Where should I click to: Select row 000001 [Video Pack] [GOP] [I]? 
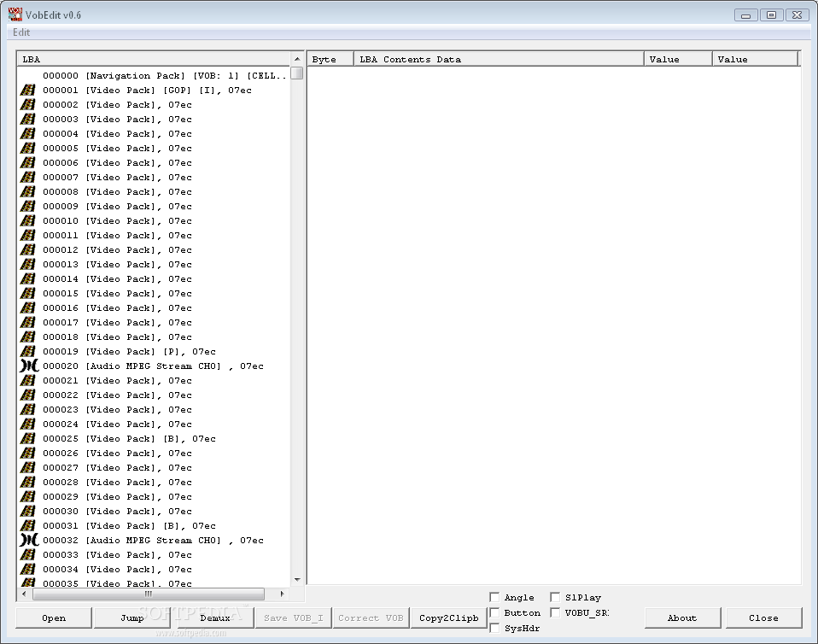[147, 91]
